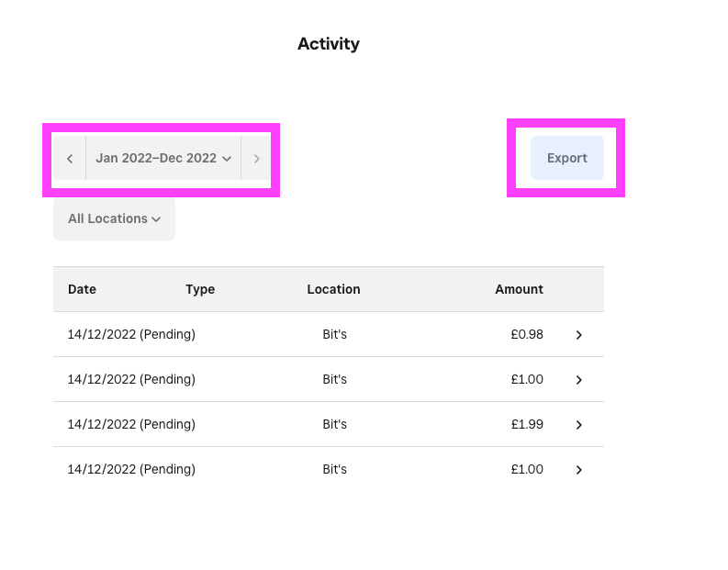Click chevron on second row £1.00 transaction

(578, 380)
